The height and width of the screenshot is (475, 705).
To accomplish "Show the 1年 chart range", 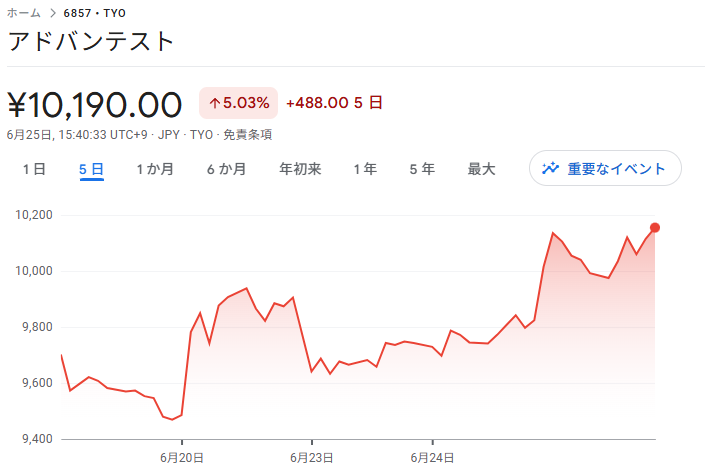I will [x=365, y=169].
